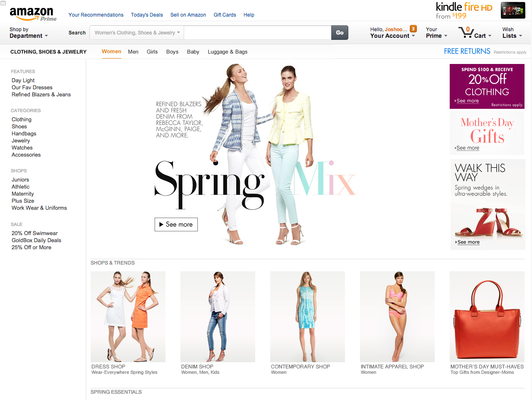
Task: Click the Amazon Prime logo
Action: tap(33, 14)
